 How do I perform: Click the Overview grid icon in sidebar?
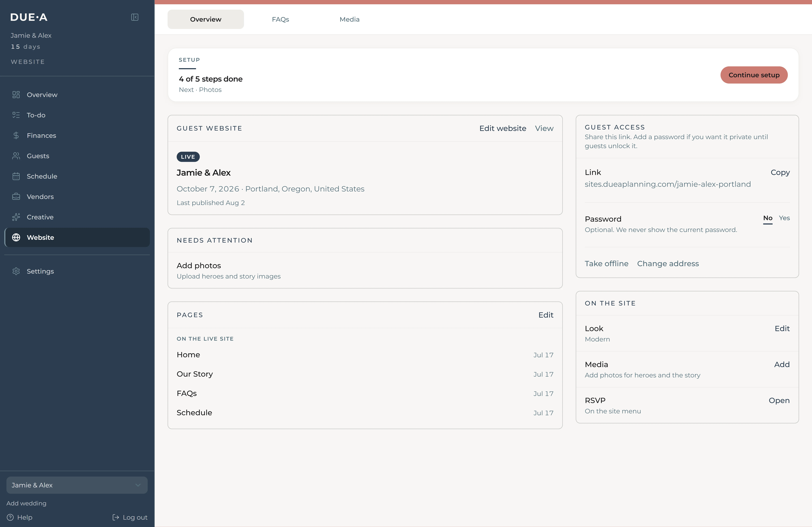coord(16,94)
